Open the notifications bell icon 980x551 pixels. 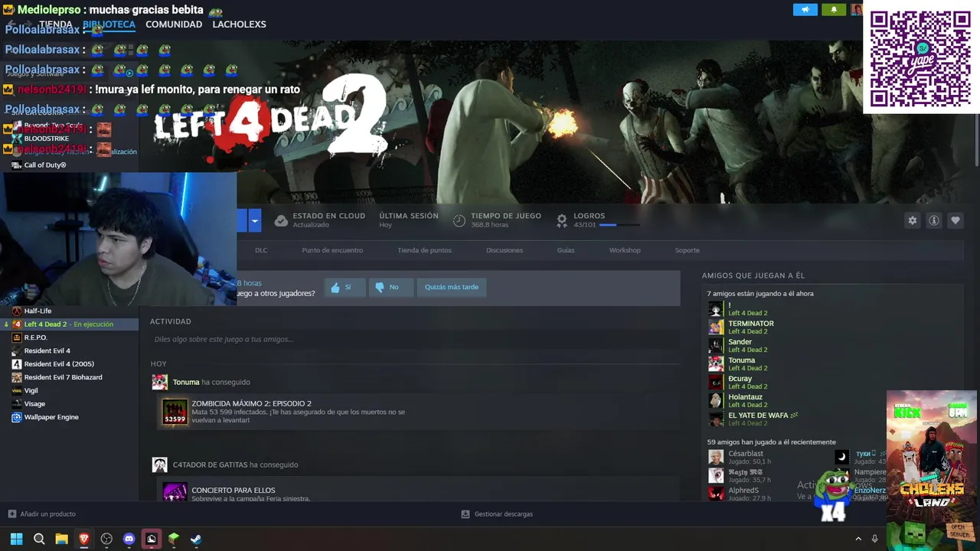coord(834,10)
